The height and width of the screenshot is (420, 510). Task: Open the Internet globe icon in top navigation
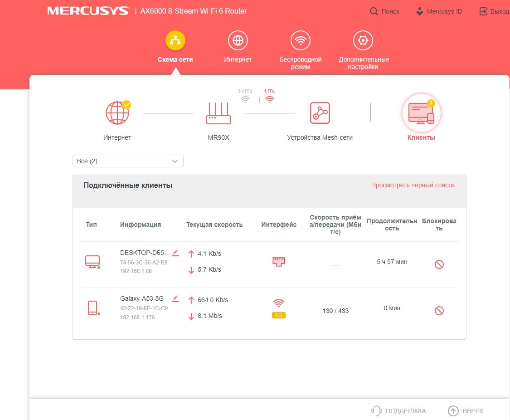[238, 40]
